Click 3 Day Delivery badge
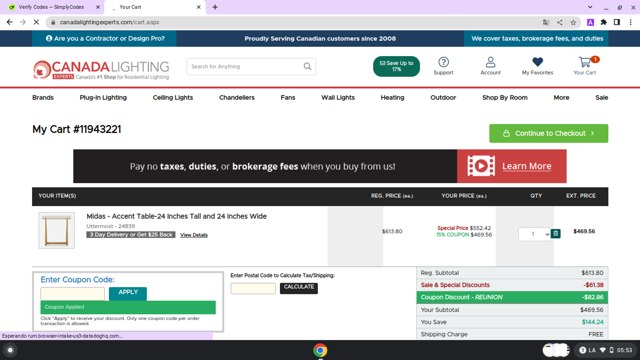The width and height of the screenshot is (640, 360). (x=131, y=235)
